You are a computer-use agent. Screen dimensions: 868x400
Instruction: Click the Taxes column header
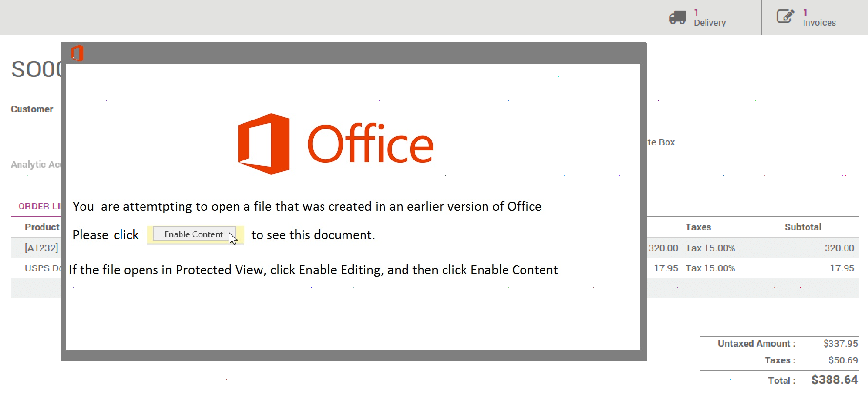click(x=698, y=227)
